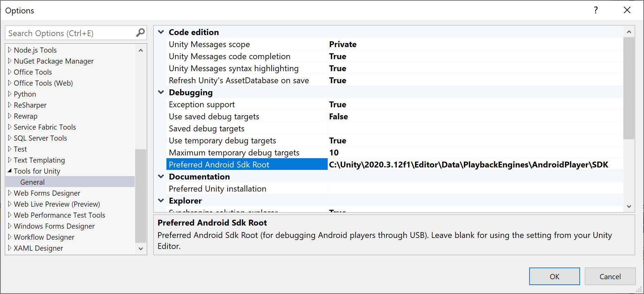644x294 pixels.
Task: Expand the Python tree node
Action: [10, 94]
